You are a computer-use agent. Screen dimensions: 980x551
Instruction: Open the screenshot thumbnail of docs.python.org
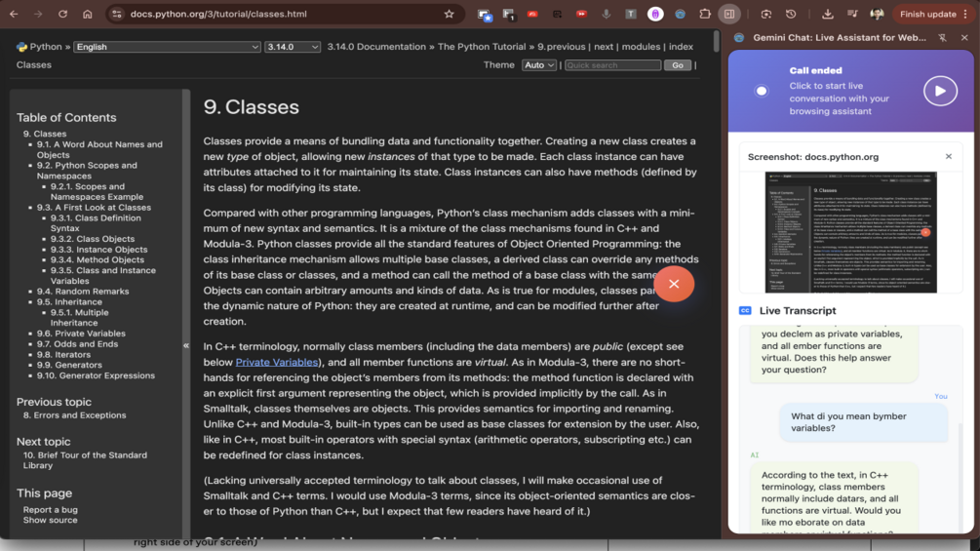[850, 232]
